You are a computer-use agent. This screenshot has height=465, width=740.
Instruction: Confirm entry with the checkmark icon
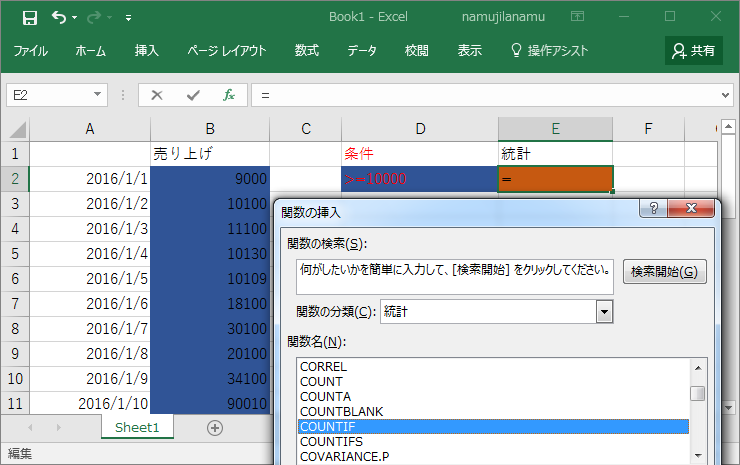pos(193,95)
